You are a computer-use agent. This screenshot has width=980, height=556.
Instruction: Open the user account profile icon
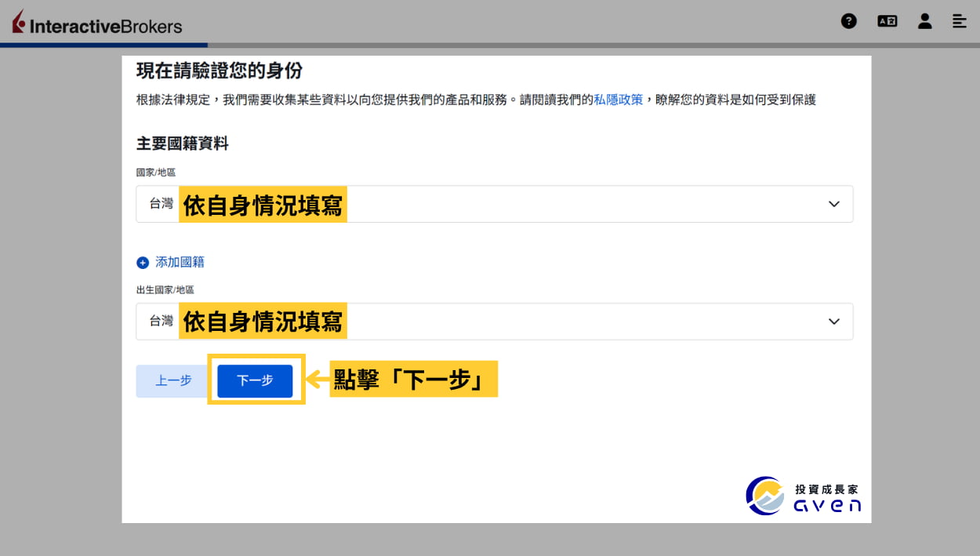(925, 21)
